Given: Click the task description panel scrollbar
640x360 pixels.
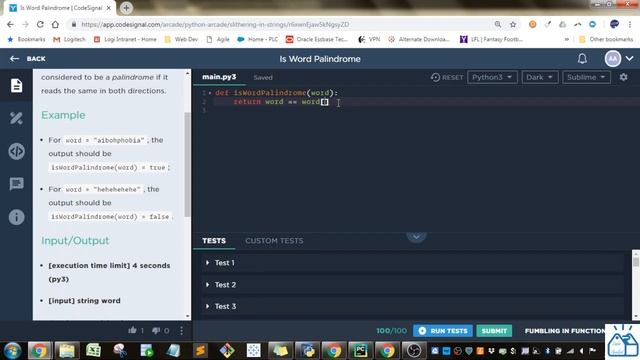Looking at the screenshot, I should pos(187,163).
